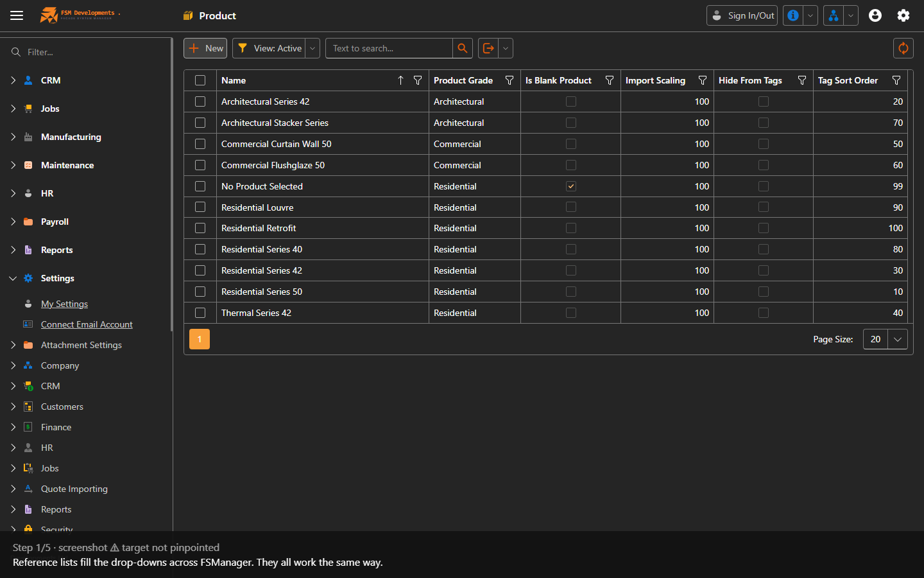Image resolution: width=924 pixels, height=578 pixels.
Task: Open the My Settings link
Action: [64, 304]
